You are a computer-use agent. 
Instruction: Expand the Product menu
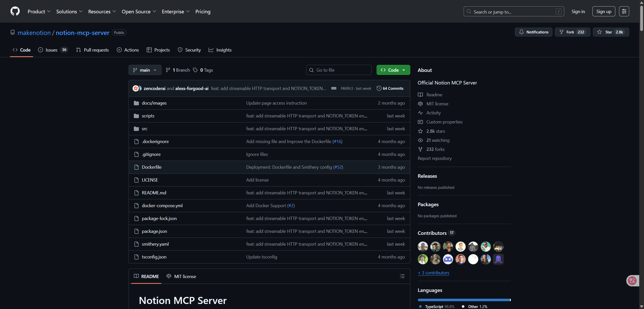(x=39, y=11)
